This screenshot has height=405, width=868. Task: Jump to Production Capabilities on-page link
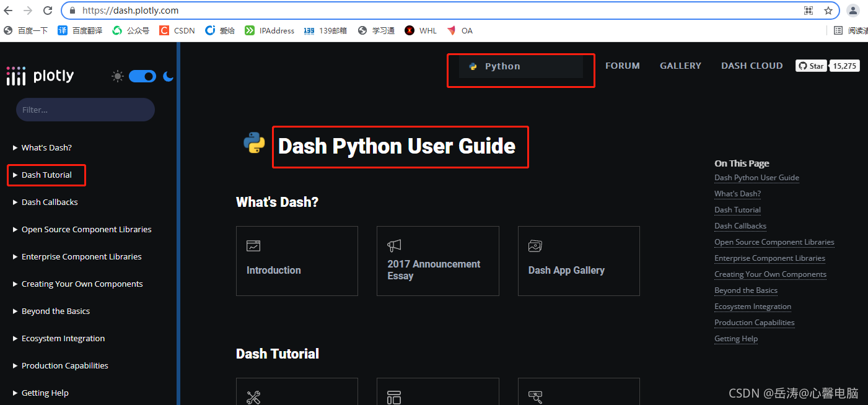coord(754,323)
